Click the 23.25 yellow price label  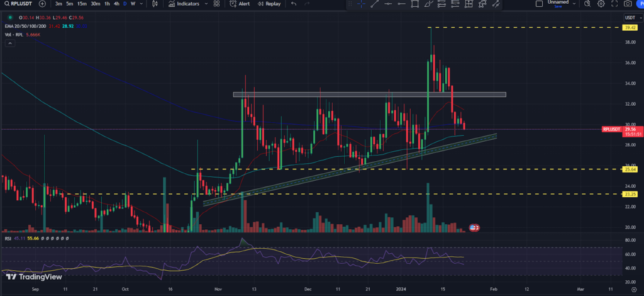pos(629,193)
